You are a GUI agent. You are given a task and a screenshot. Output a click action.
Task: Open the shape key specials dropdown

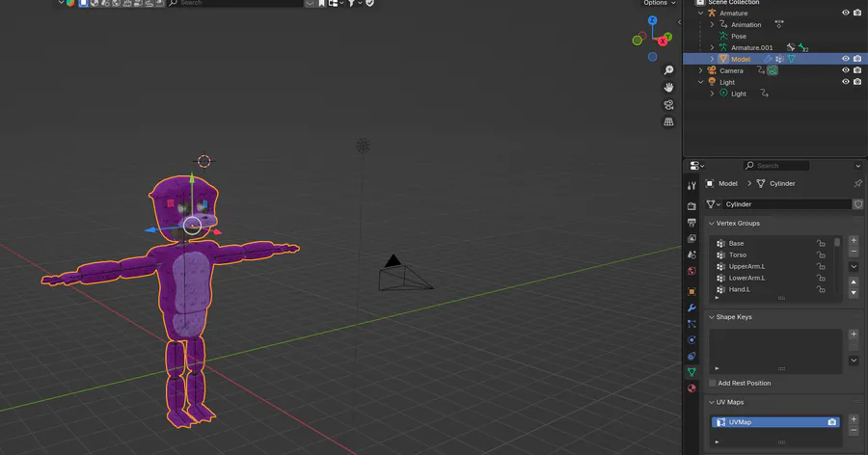854,361
